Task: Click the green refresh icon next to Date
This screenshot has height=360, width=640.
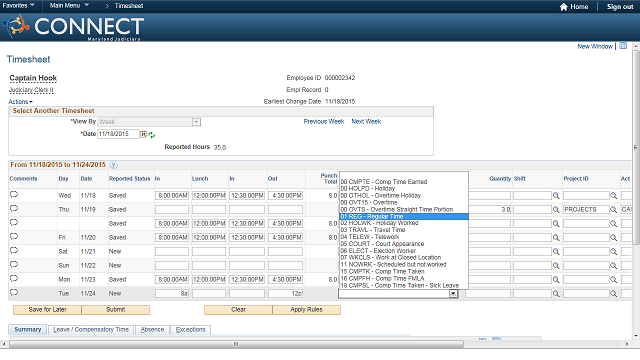Action: pos(151,135)
